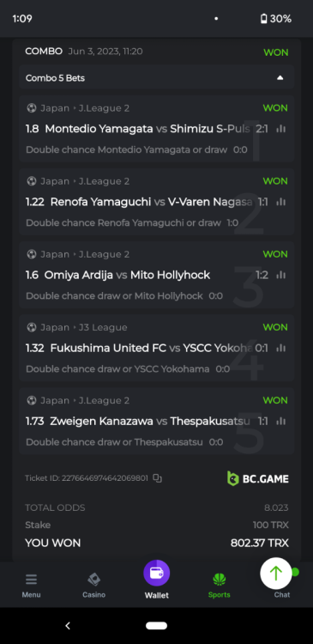The height and width of the screenshot is (644, 313).
Task: Open stats for Renofa Yamaguchi match
Action: 281,202
